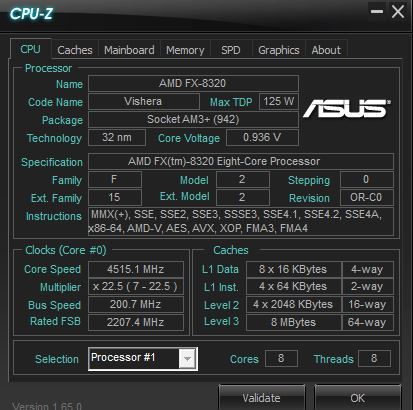The width and height of the screenshot is (413, 410).
Task: Switch to the Caches tab
Action: click(75, 50)
